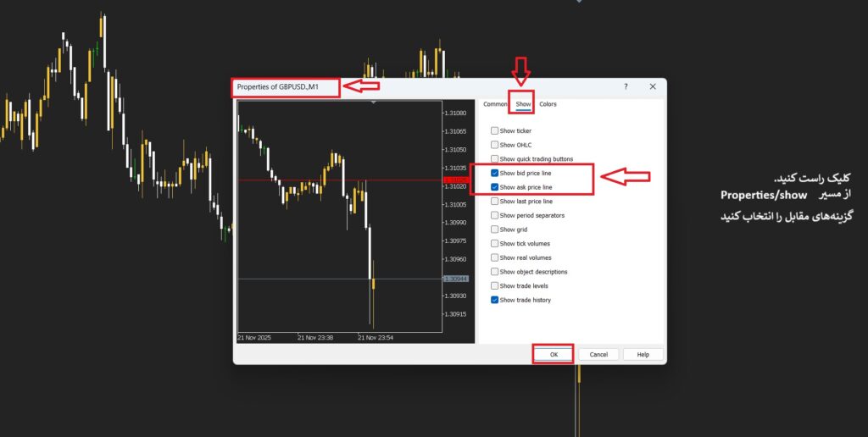Uncheck Show ask price line
This screenshot has height=437, width=868.
495,187
